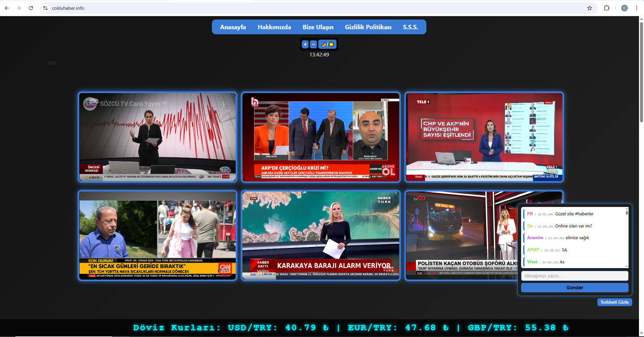Viewport: 644px width, 337px height.
Task: Select the CNN Türk live stream
Action: pos(157,236)
